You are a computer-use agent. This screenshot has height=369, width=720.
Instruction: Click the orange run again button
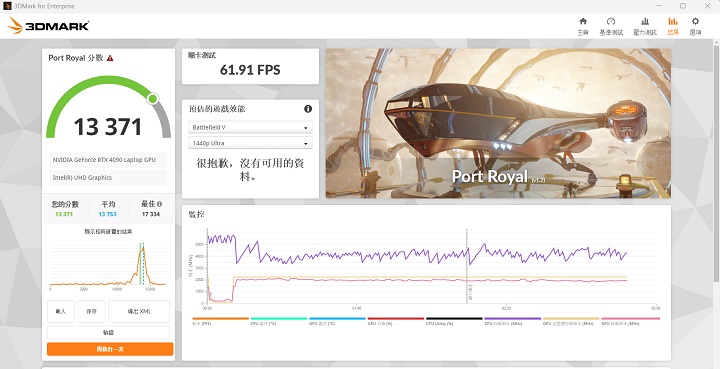[x=110, y=349]
